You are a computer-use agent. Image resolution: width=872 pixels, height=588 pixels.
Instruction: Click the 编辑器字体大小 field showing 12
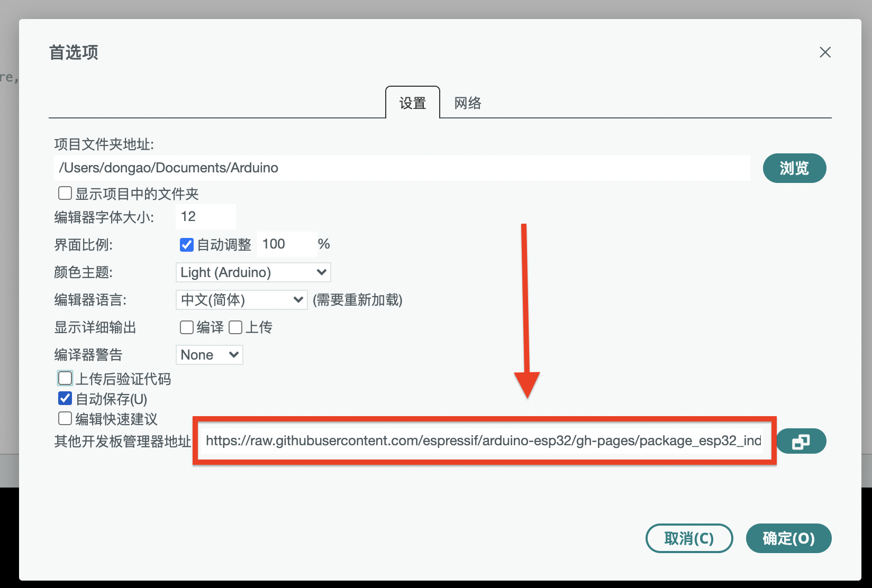[205, 217]
